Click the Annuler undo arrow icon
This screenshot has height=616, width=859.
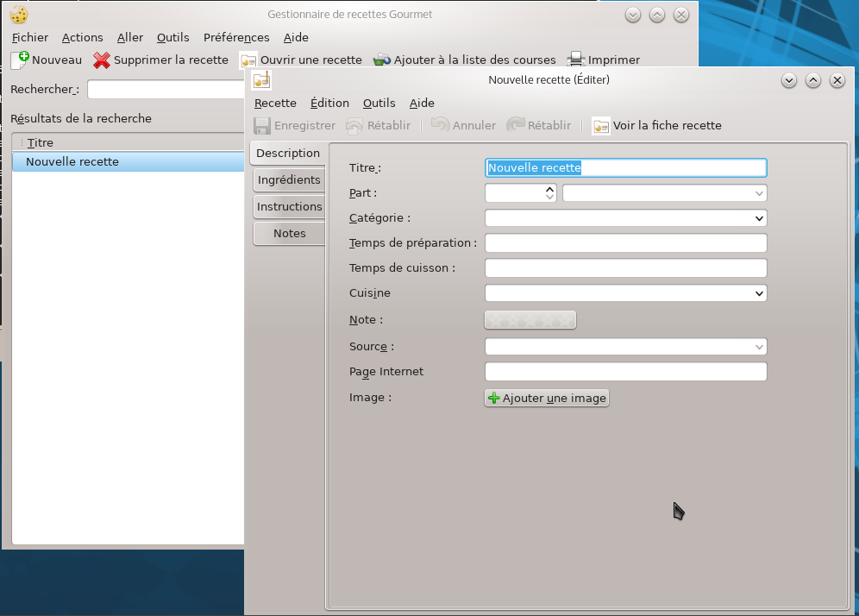[440, 125]
